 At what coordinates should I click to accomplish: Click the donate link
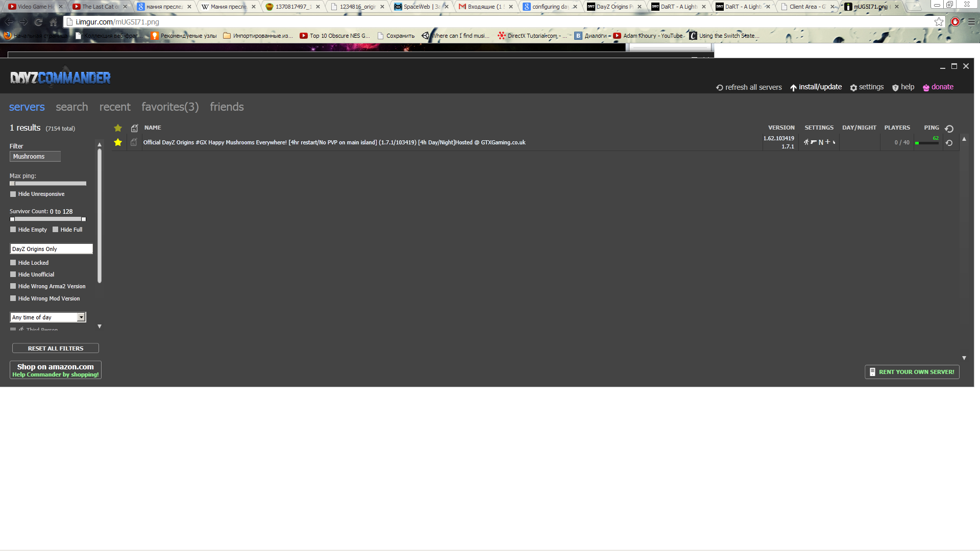coord(942,87)
